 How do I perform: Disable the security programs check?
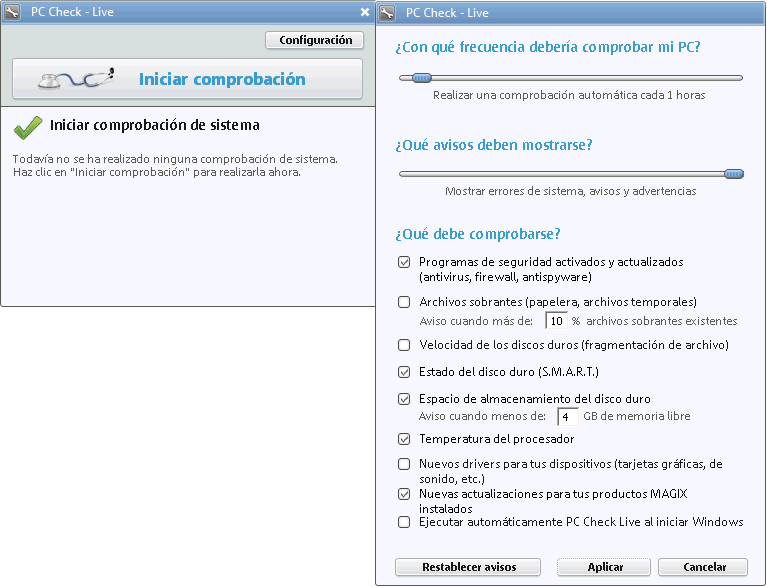coord(404,262)
